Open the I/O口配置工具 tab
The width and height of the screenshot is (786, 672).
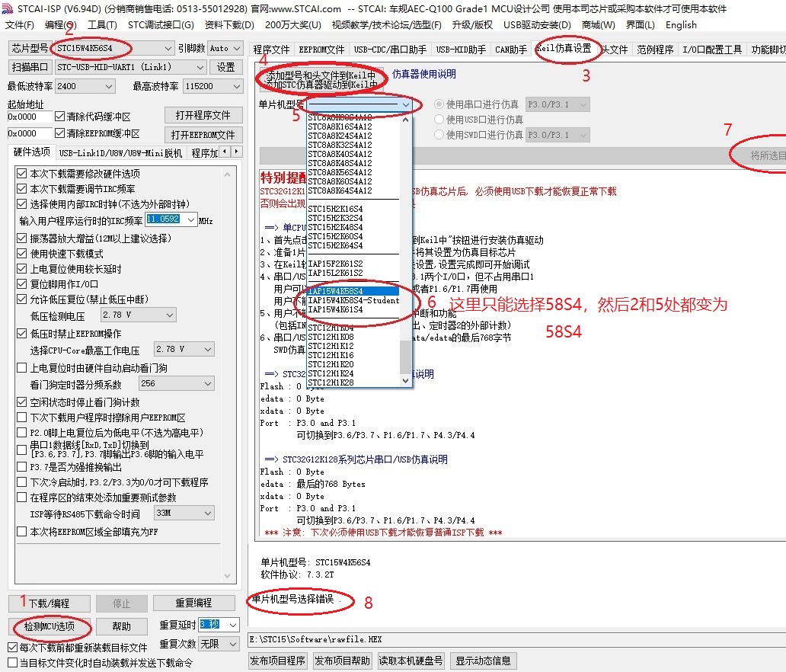tap(712, 50)
